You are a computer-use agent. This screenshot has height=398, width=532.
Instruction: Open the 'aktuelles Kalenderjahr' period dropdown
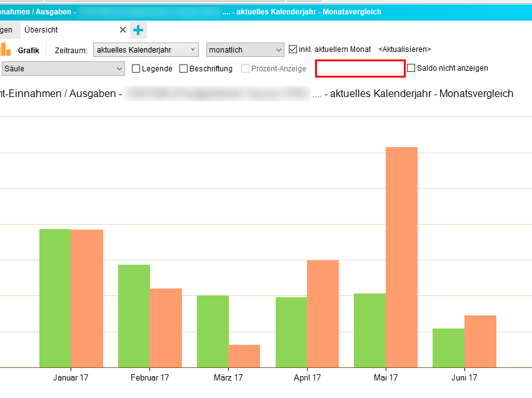[146, 50]
